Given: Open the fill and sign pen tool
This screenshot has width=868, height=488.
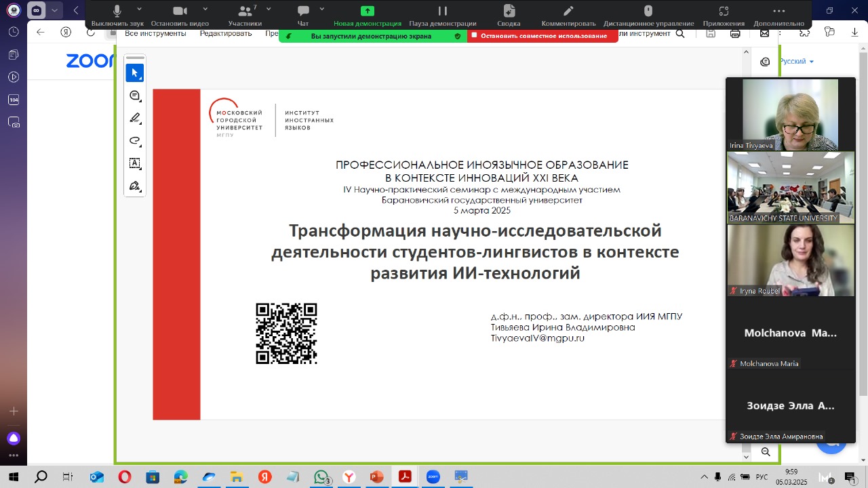Looking at the screenshot, I should click(x=134, y=186).
